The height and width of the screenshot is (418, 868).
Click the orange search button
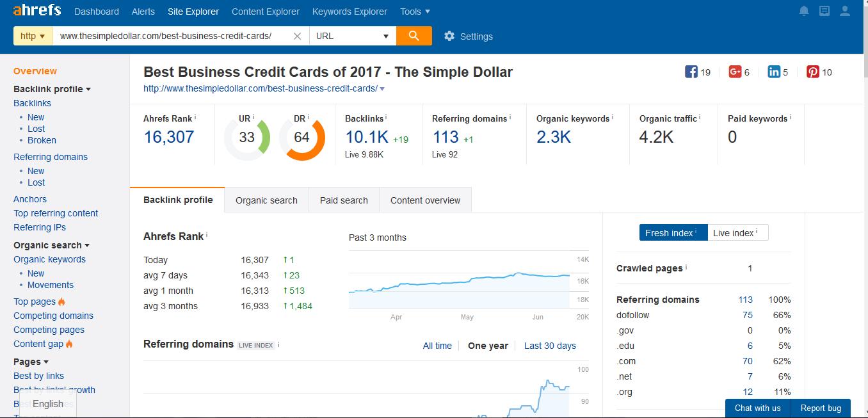point(414,36)
